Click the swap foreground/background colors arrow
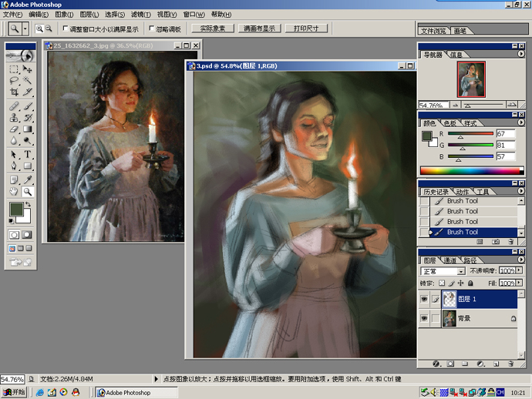Viewport: 532px width, 399px height. coord(29,204)
